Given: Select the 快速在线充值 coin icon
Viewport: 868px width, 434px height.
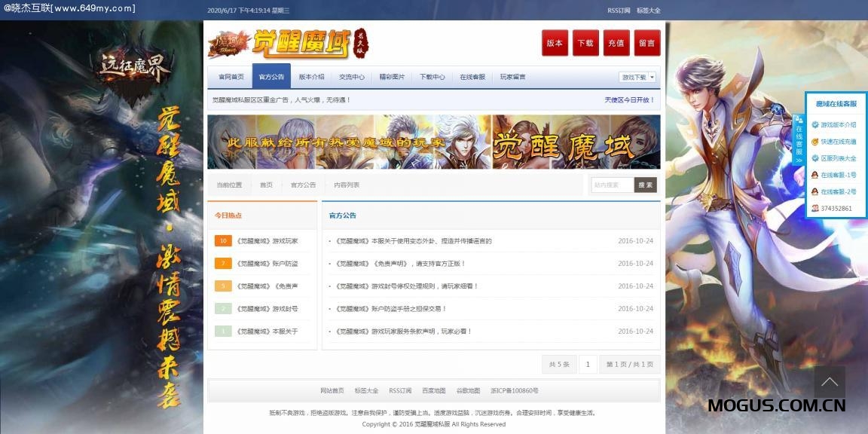Looking at the screenshot, I should coord(815,142).
